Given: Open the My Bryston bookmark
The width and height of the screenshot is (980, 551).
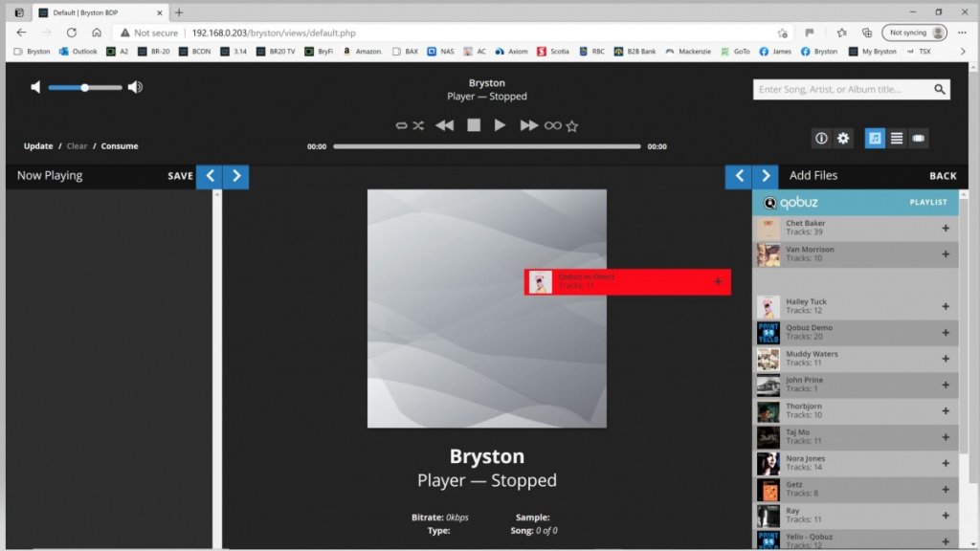Looking at the screenshot, I should tap(873, 52).
